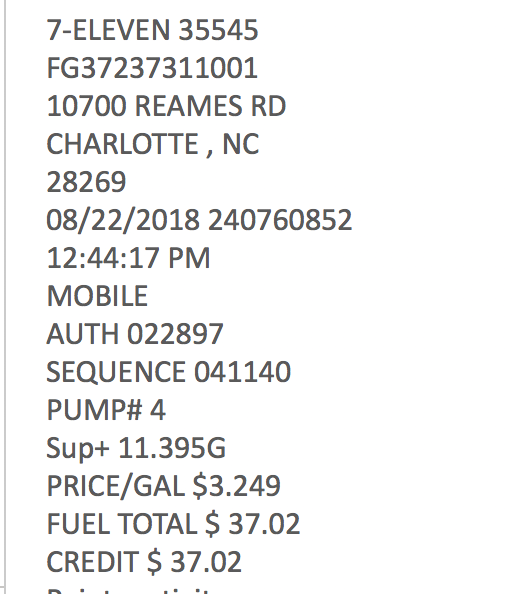
Task: Click the word SEQUENCE
Action: (116, 372)
